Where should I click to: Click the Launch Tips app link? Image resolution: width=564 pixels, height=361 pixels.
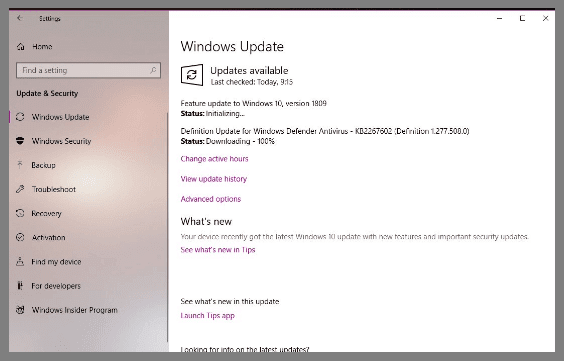pyautogui.click(x=208, y=316)
